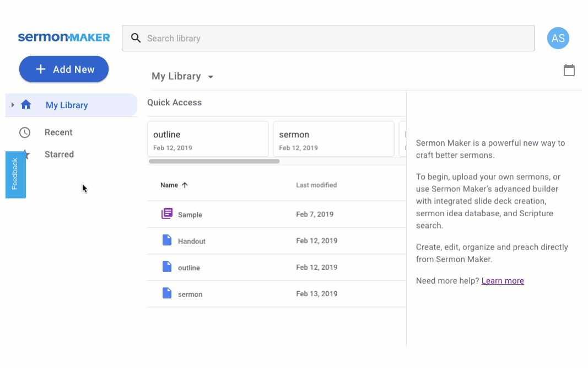This screenshot has width=588, height=368.
Task: Click the Sample series icon
Action: [167, 214]
